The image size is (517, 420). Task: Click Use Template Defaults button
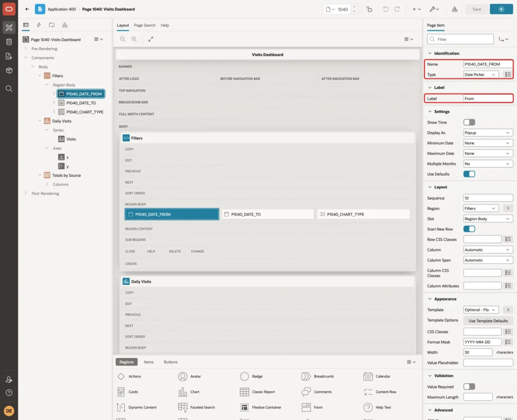click(488, 321)
